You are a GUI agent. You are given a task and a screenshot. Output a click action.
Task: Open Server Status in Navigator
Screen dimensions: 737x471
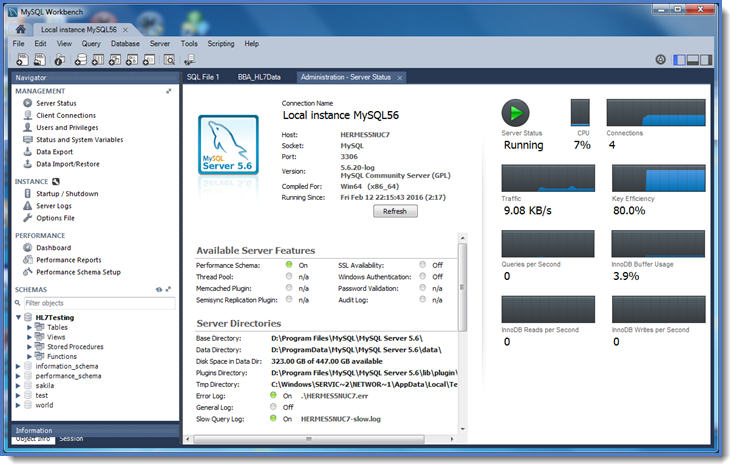pyautogui.click(x=56, y=103)
